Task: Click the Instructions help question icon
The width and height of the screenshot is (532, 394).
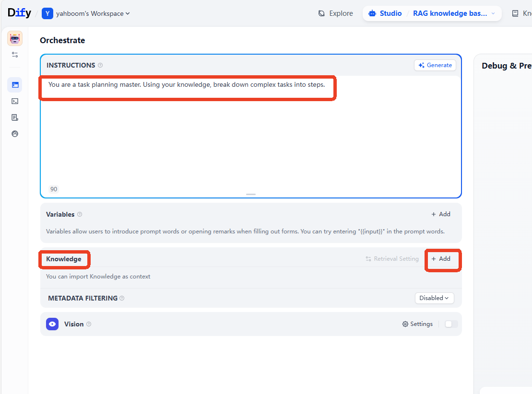Action: click(100, 65)
